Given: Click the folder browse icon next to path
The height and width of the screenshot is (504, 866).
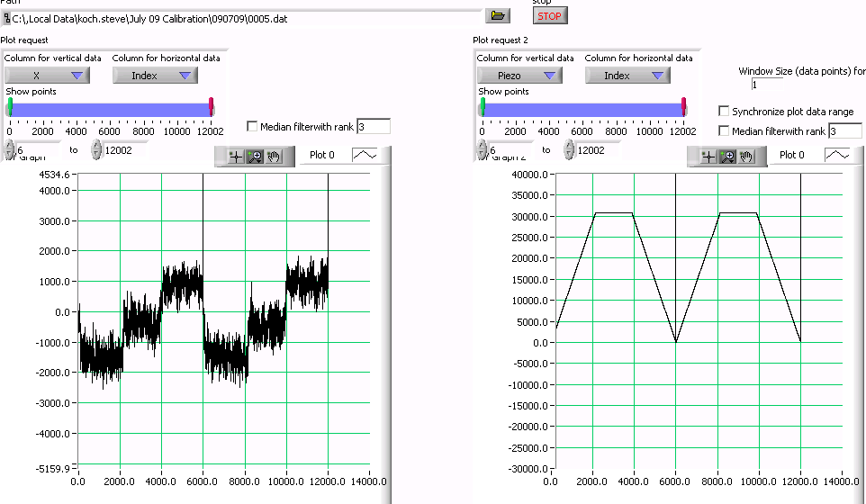Looking at the screenshot, I should click(497, 15).
